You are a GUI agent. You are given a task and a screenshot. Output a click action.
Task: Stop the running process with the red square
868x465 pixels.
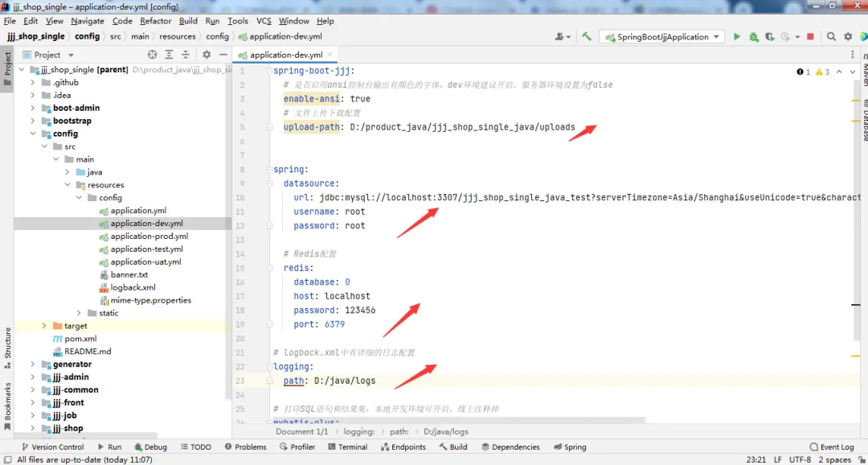[x=810, y=37]
